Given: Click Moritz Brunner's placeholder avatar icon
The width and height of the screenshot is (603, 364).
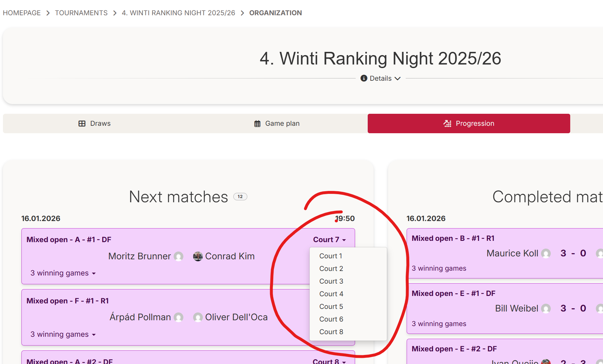Looking at the screenshot, I should (x=178, y=256).
